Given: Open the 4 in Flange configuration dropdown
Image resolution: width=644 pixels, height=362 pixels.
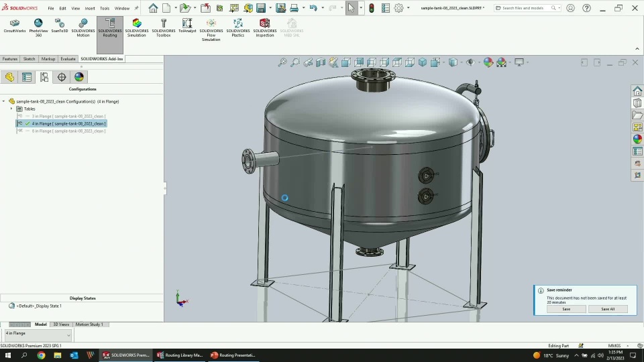Looking at the screenshot, I should click(68, 334).
